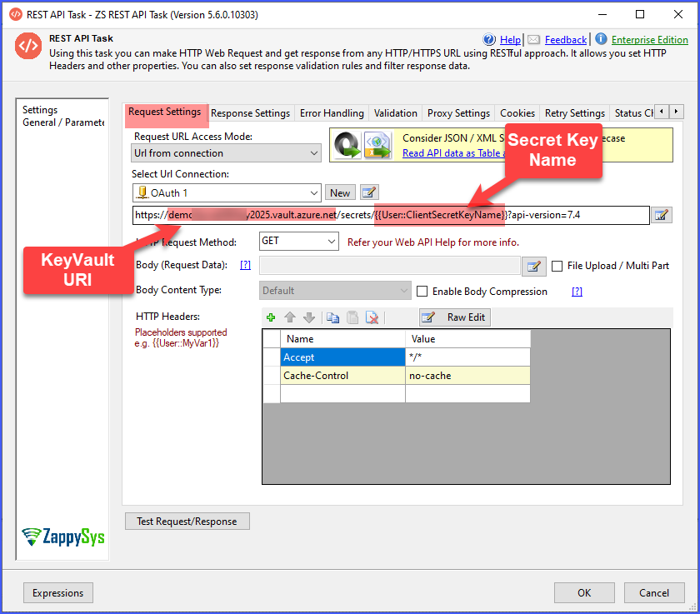Click the JSON/XML source globe icon in yellow banner

(377, 145)
